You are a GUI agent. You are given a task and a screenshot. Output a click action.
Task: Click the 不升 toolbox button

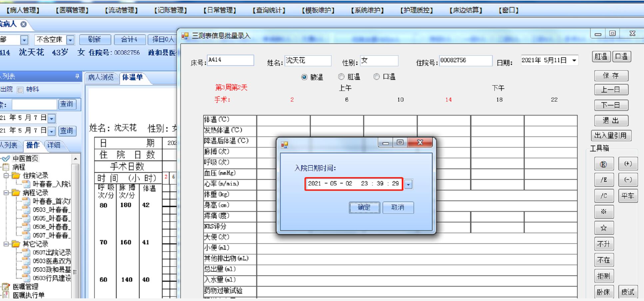coord(603,244)
